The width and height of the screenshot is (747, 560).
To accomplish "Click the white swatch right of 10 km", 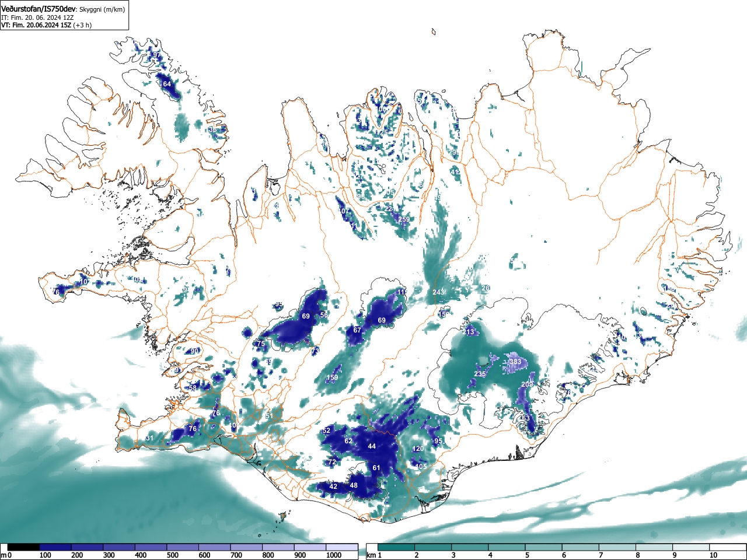I will [729, 547].
